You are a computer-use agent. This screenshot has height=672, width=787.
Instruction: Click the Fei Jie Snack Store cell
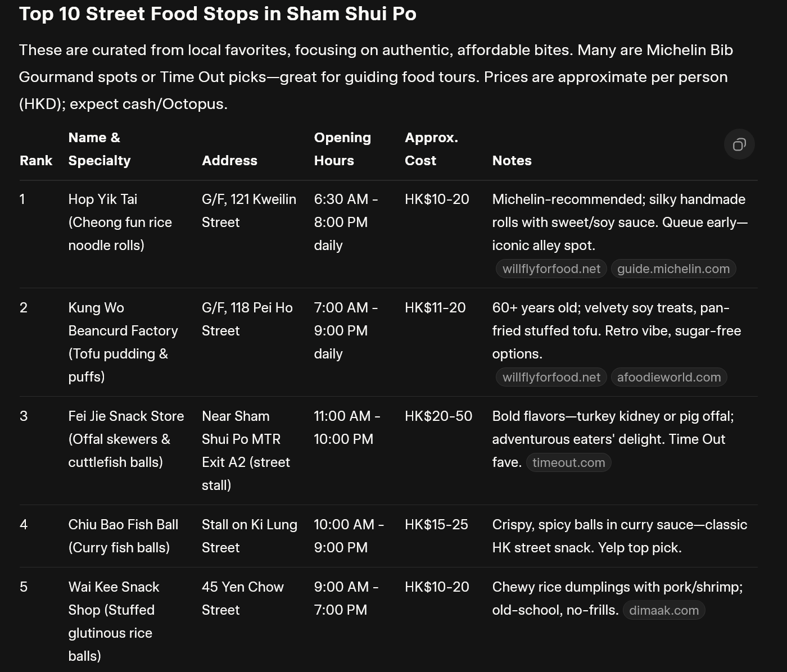(126, 439)
